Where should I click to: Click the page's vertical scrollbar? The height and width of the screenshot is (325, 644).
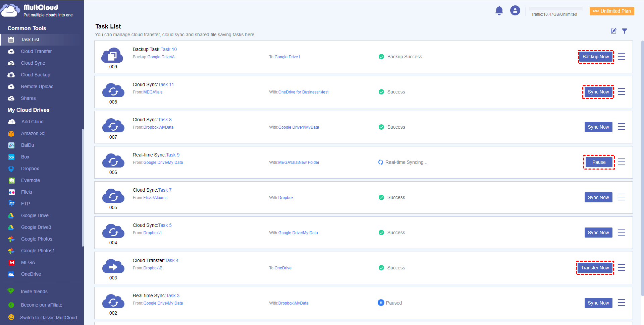tap(642, 168)
